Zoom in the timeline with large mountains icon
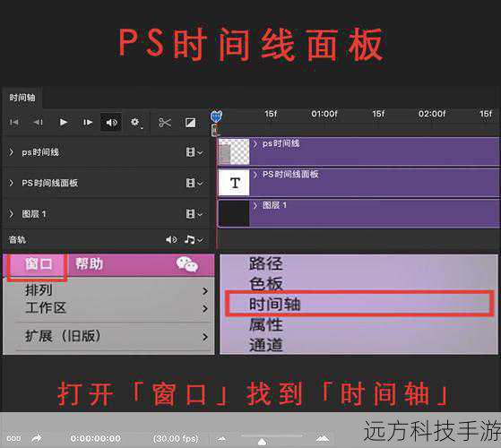The width and height of the screenshot is (501, 448). [x=323, y=439]
